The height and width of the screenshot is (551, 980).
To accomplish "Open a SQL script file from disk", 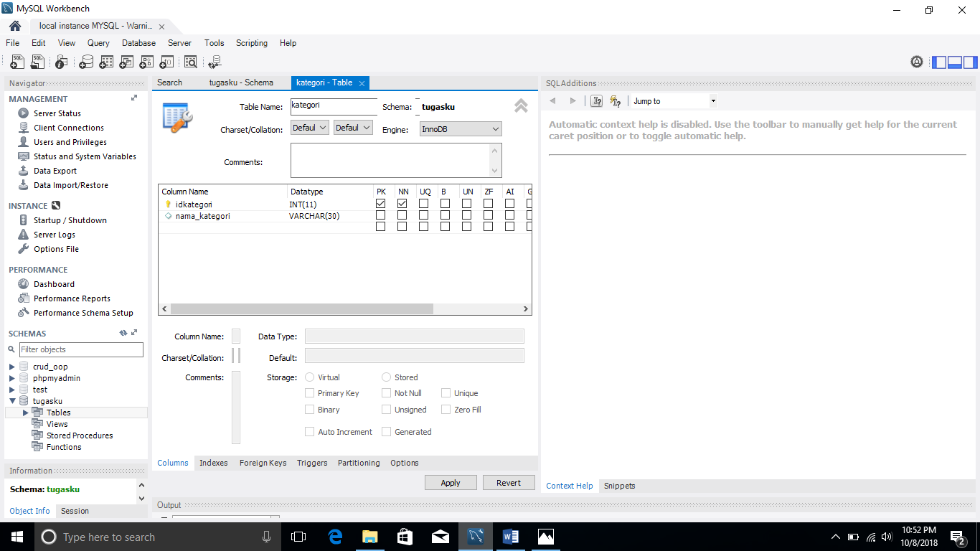I will [x=37, y=62].
